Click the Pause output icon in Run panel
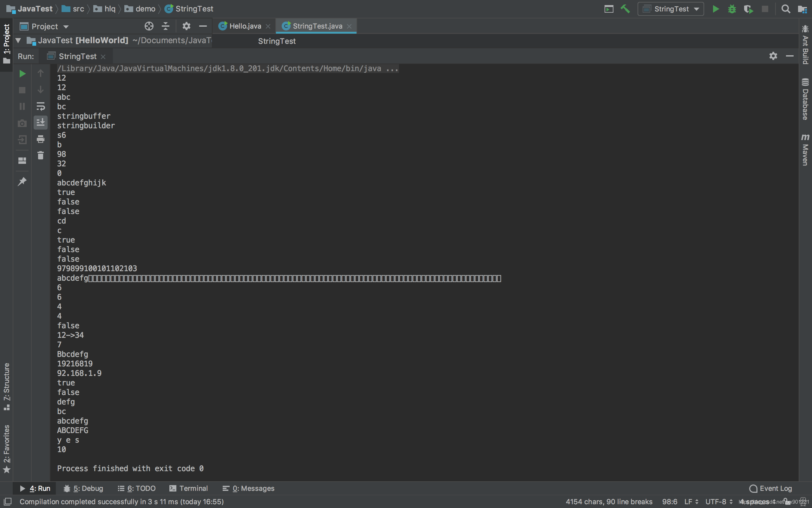The width and height of the screenshot is (812, 508). [22, 106]
